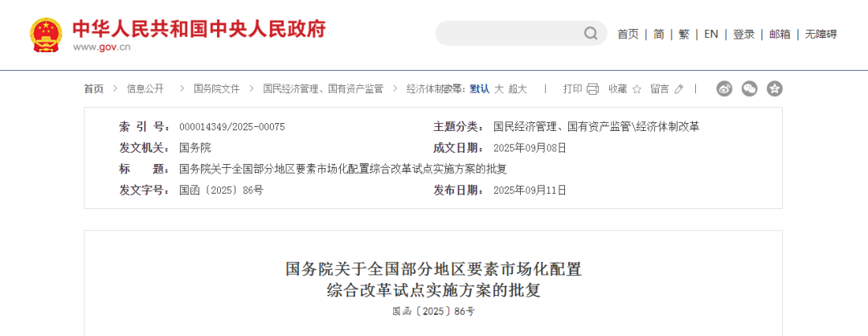Click the pencil icon beside 留言
The height and width of the screenshot is (336, 868).
tap(679, 89)
